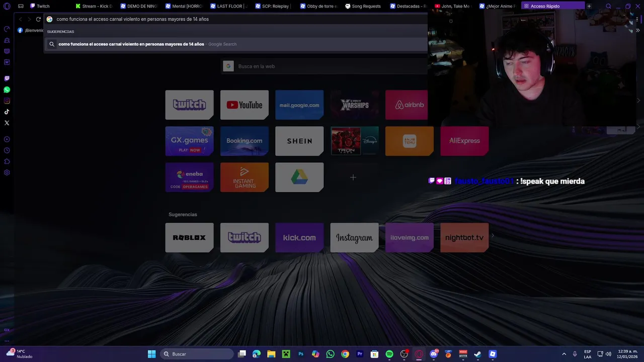
Task: Switch to the LAST FLOOR tab
Action: tap(229, 6)
